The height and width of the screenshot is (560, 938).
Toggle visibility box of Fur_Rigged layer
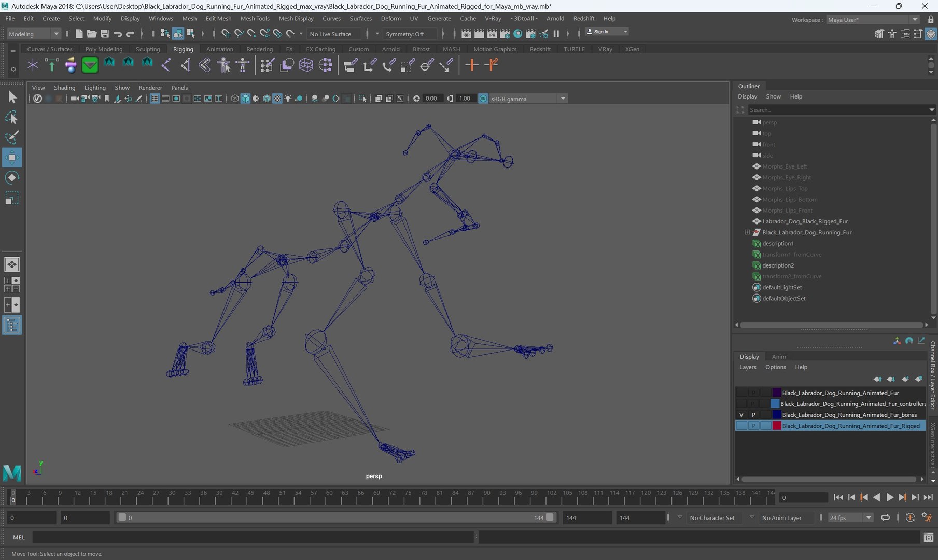(x=741, y=426)
